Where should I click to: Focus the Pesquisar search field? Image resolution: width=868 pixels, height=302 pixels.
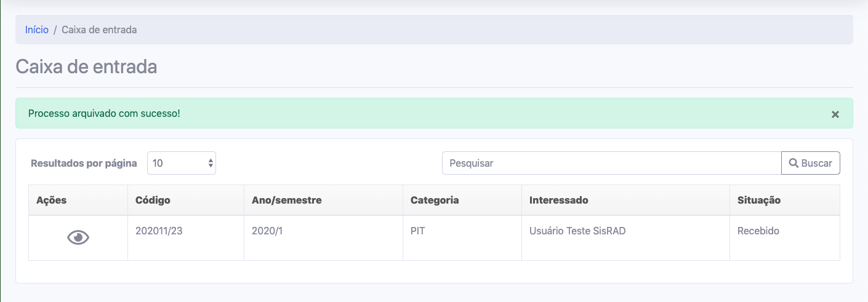pos(611,163)
